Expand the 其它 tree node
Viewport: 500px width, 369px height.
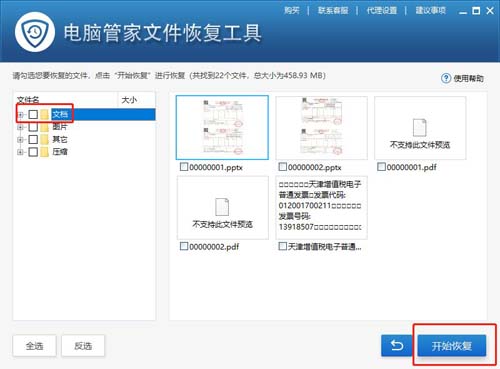(x=21, y=140)
